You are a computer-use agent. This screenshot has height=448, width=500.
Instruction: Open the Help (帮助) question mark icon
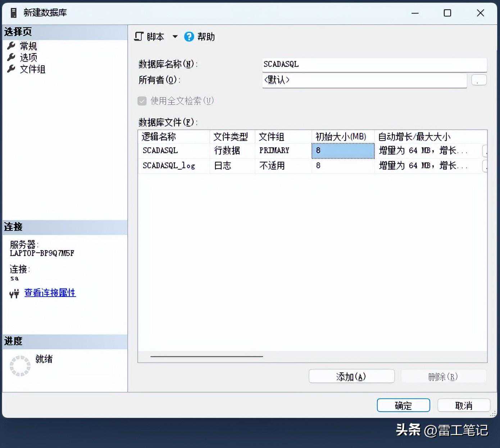tap(189, 37)
